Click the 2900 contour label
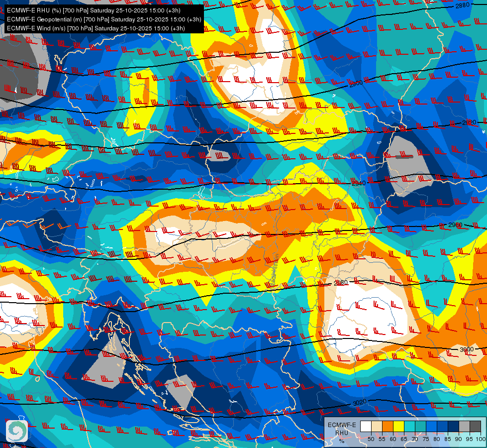The width and height of the screenshot is (487, 448). [356, 83]
